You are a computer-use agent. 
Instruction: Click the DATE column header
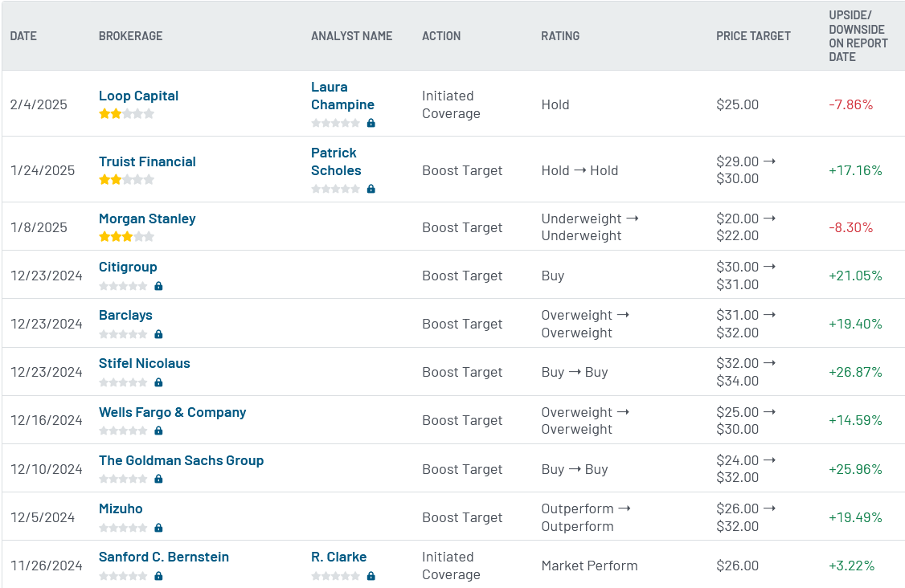coord(23,36)
